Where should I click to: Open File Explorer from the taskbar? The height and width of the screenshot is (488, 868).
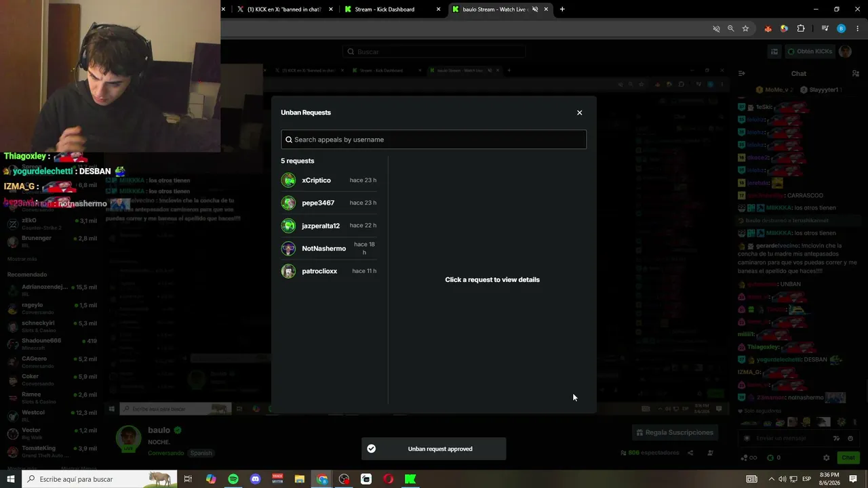tap(300, 479)
